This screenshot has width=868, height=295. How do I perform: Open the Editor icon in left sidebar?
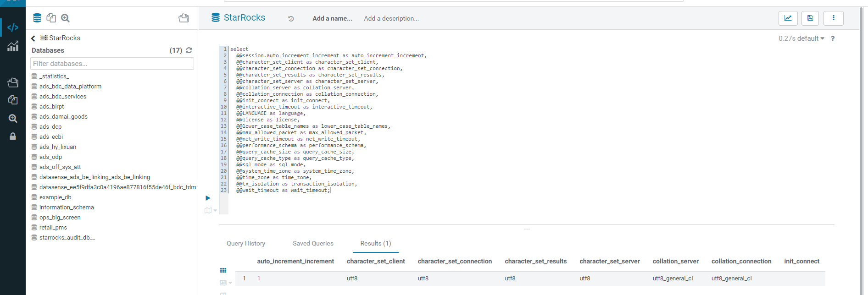coord(13,27)
